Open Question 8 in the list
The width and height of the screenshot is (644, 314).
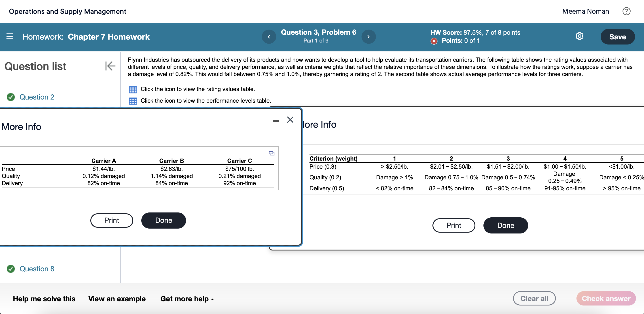tap(37, 269)
